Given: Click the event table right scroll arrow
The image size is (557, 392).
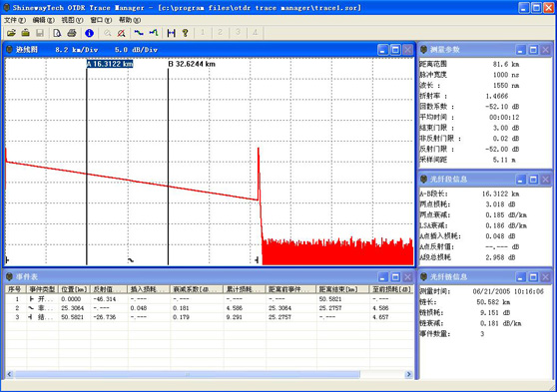Looking at the screenshot, I should point(408,374).
